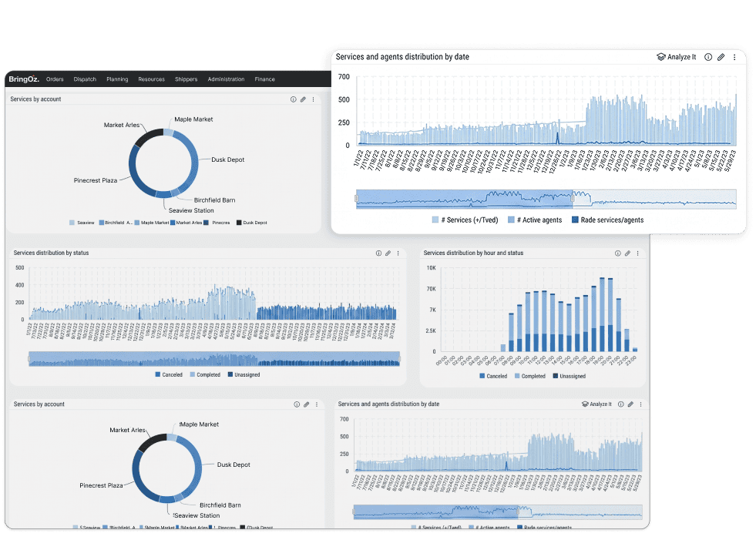Click Analyze It on bottom Services and agents panel
756x540 pixels.
[x=597, y=404]
